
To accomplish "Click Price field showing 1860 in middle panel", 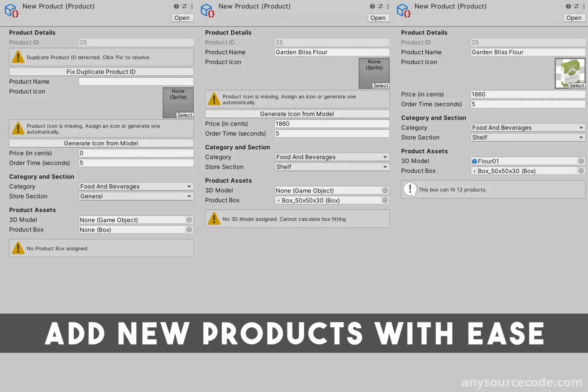I will pyautogui.click(x=332, y=124).
